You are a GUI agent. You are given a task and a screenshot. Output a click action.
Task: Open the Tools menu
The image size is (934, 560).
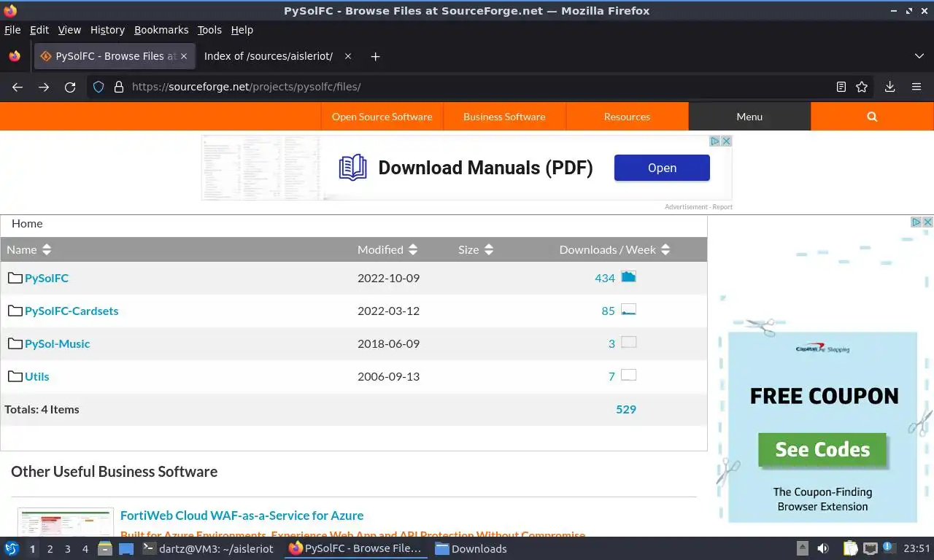pyautogui.click(x=209, y=30)
